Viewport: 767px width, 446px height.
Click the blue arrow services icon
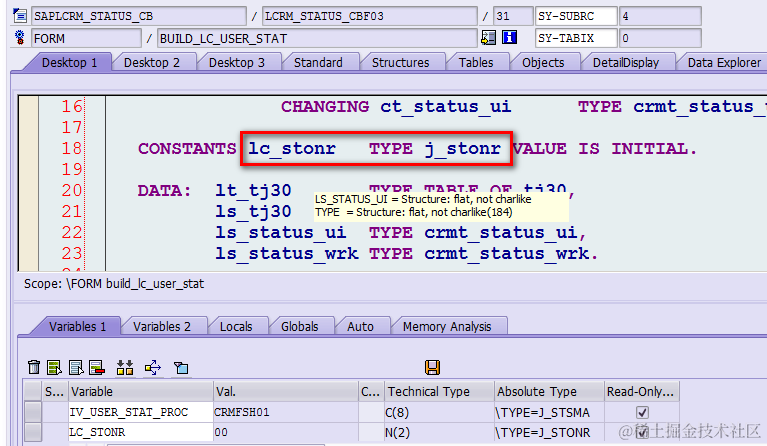[153, 367]
